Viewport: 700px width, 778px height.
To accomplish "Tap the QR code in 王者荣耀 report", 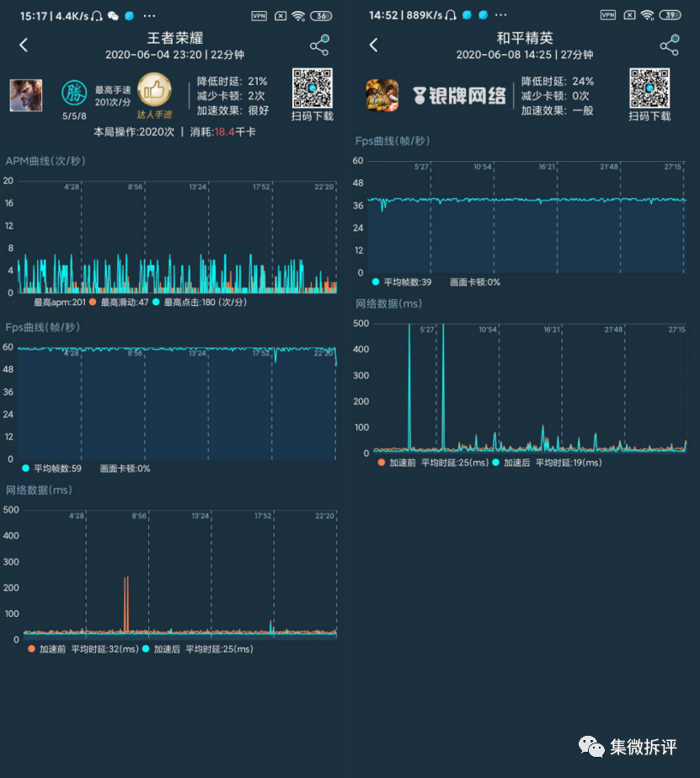I will coord(313,89).
